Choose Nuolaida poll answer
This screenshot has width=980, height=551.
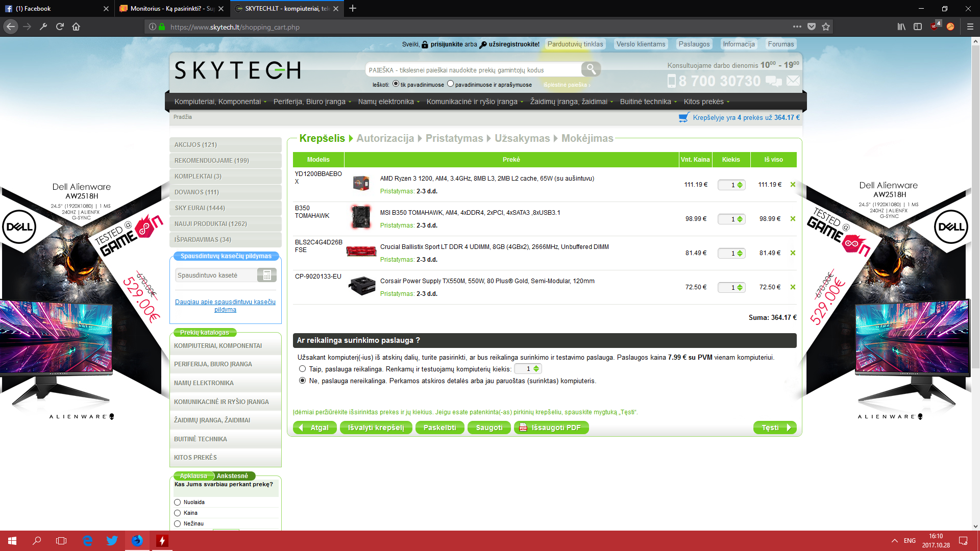click(x=178, y=503)
